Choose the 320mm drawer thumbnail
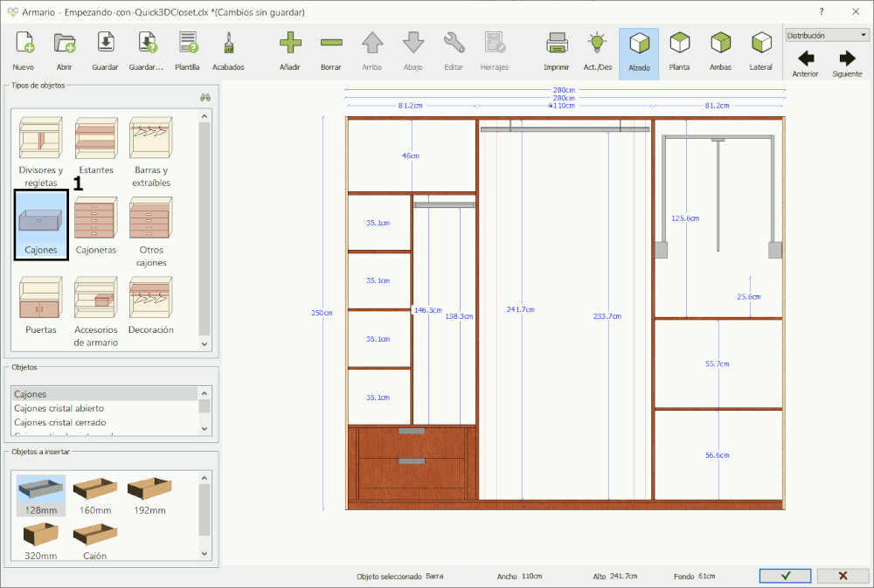 (x=41, y=541)
